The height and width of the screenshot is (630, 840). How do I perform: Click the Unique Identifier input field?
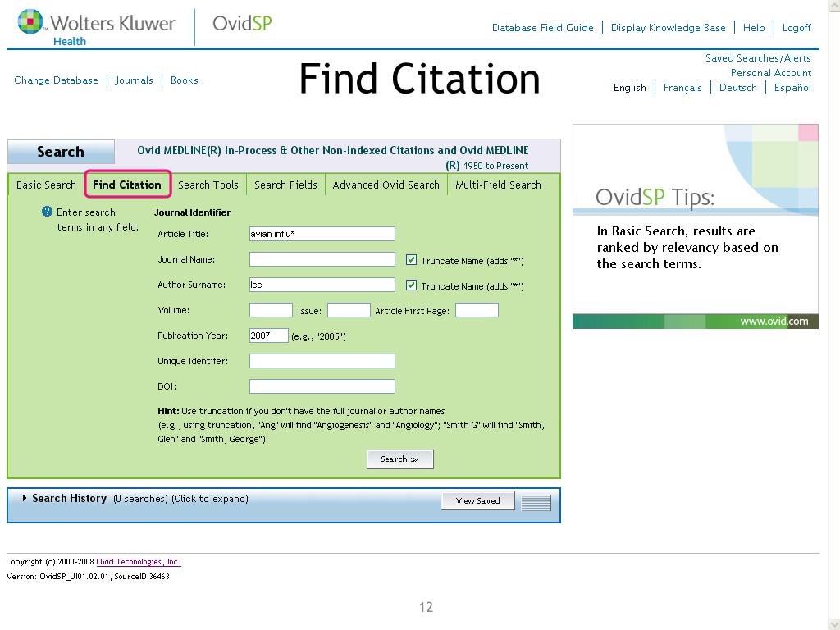[322, 361]
